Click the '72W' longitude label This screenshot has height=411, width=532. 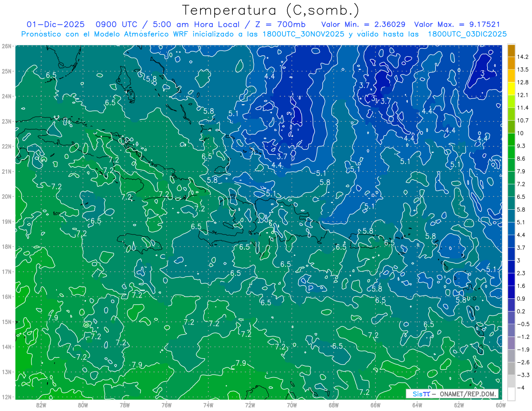tap(250, 404)
